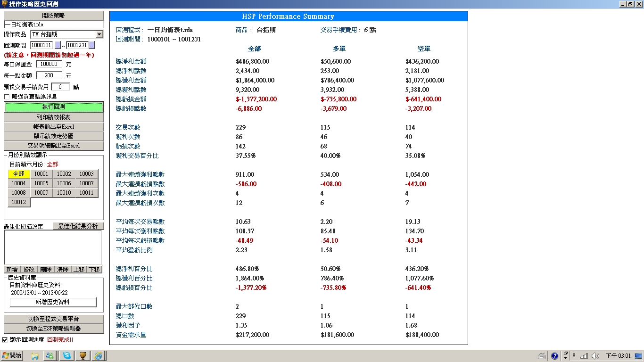Viewport: 644px width, 362px height.
Task: Click the 預設交易手續費用 field showing 6
Action: [x=60, y=87]
